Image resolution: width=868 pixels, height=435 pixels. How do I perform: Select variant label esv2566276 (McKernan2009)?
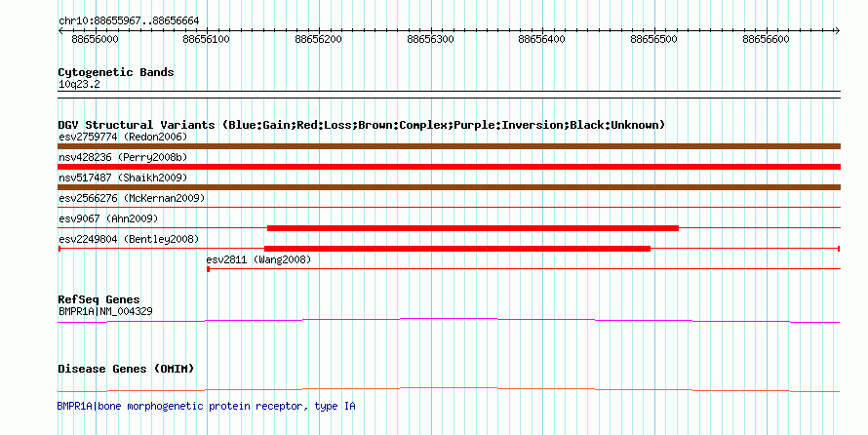pyautogui.click(x=132, y=198)
